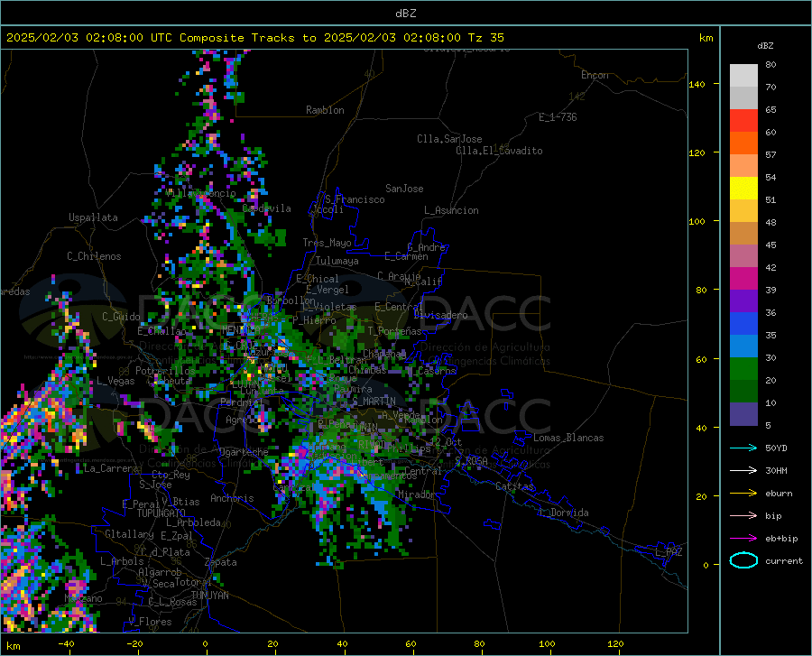This screenshot has height=656, width=812.
Task: Click the white 80 dBZ color swatch
Action: [743, 76]
